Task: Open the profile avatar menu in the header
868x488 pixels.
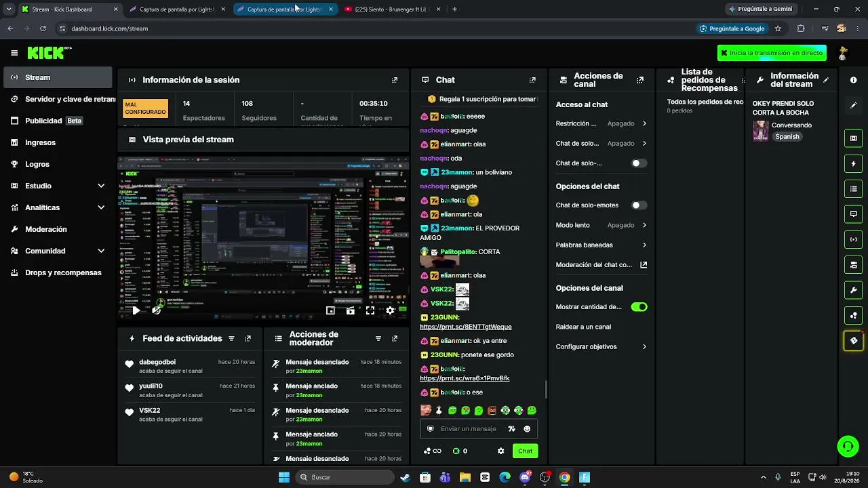Action: (843, 53)
